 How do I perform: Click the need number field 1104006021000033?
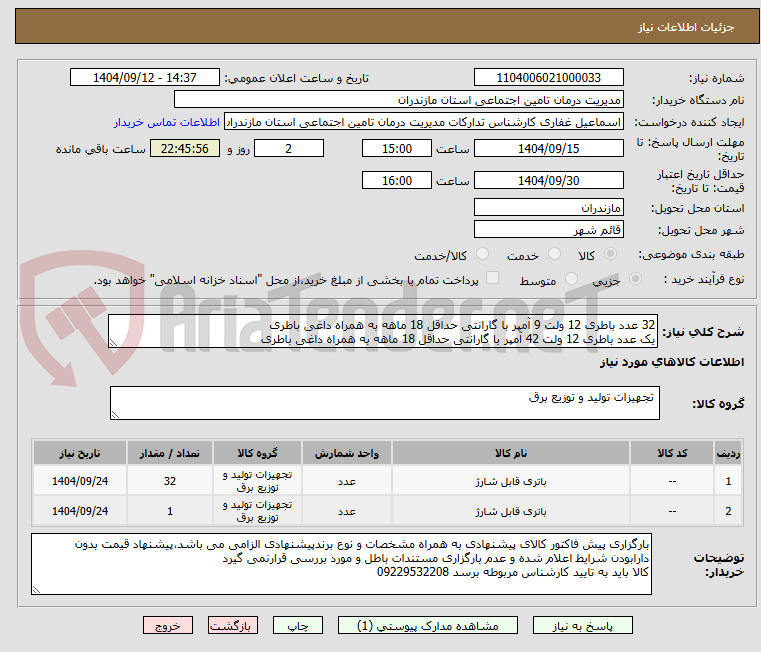point(548,77)
